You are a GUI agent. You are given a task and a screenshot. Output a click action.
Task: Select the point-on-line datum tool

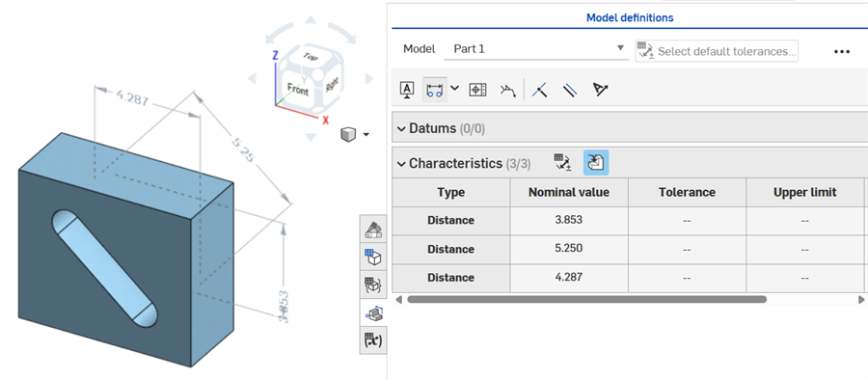[x=539, y=90]
